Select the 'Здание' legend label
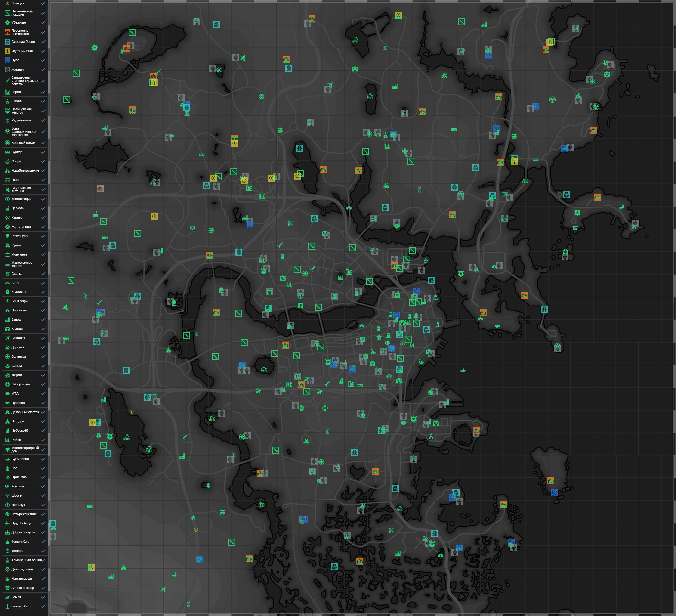 (x=17, y=329)
